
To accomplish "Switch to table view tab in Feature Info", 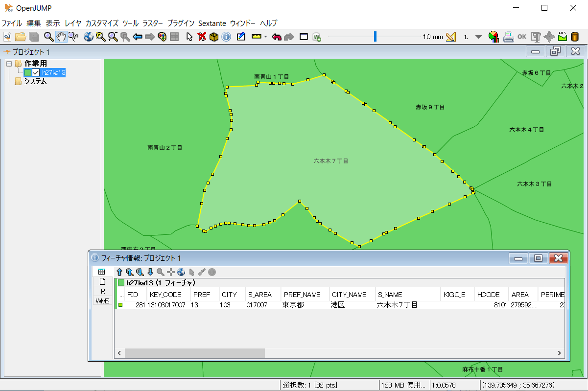I will point(102,272).
